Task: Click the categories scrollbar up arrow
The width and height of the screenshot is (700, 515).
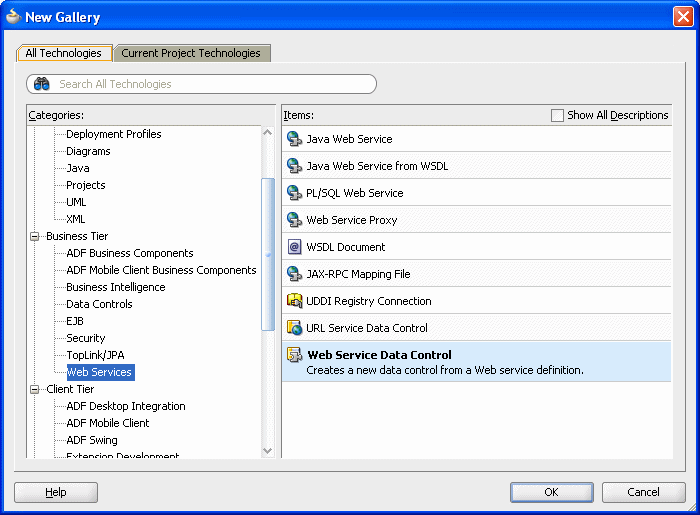Action: [267, 133]
